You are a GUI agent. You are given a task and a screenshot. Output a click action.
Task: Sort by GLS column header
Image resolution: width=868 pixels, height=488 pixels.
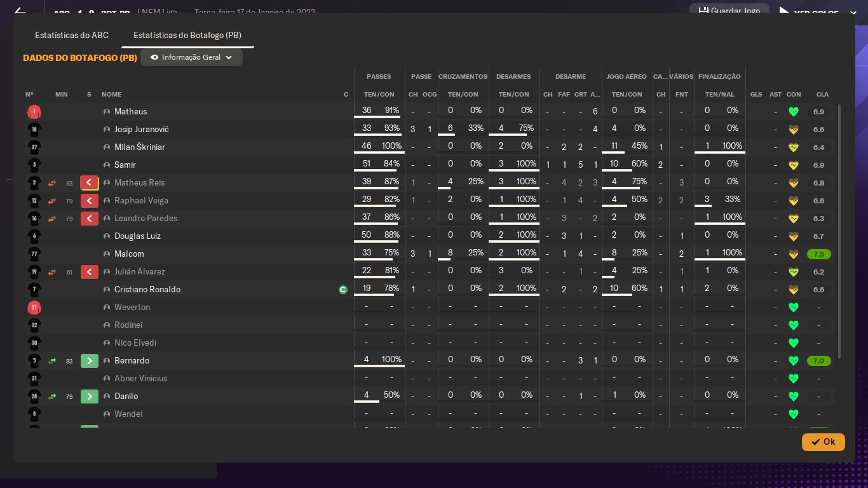(x=756, y=94)
